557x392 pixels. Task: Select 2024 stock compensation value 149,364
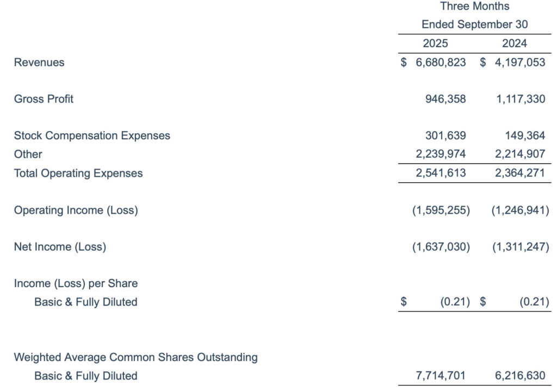pyautogui.click(x=524, y=136)
